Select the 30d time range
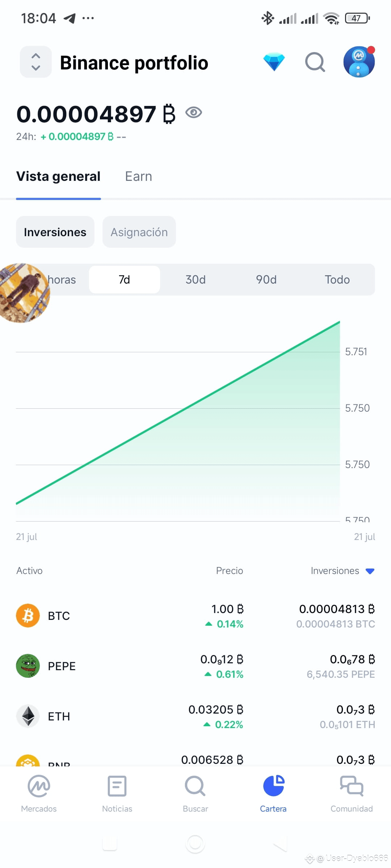 pyautogui.click(x=195, y=279)
